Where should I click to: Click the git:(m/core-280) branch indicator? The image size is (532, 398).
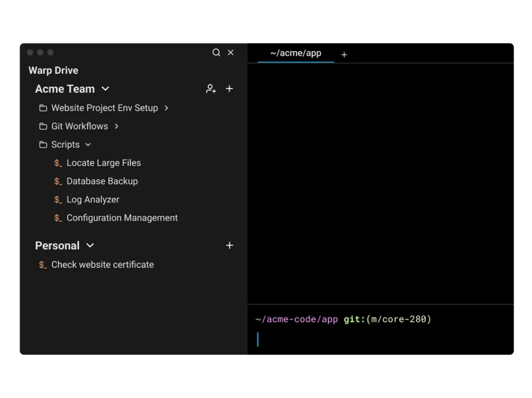(387, 319)
